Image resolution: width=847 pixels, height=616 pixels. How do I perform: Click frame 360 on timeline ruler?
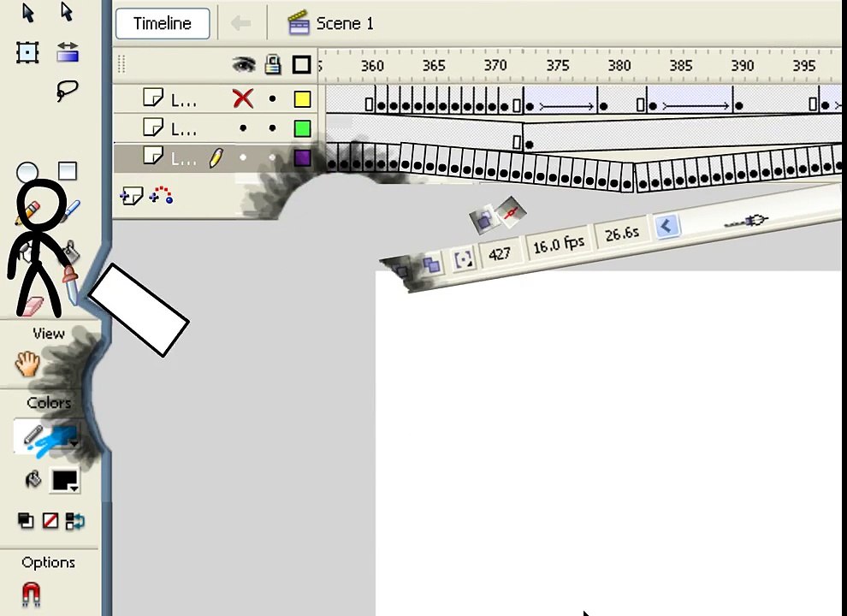372,66
